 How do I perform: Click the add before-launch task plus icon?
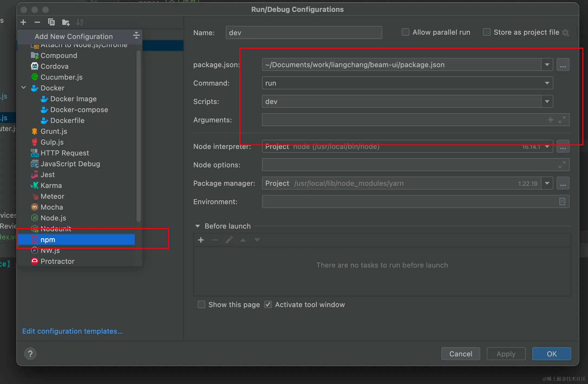[201, 240]
